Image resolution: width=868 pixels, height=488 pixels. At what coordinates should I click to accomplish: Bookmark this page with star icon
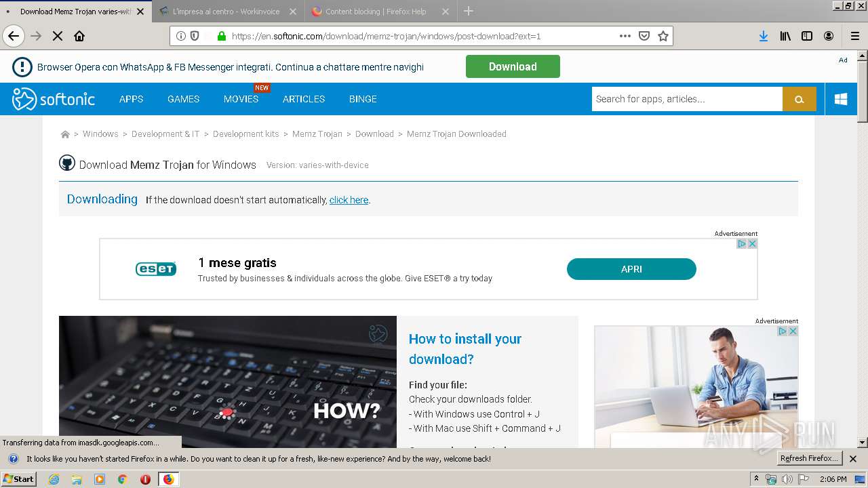tap(663, 36)
